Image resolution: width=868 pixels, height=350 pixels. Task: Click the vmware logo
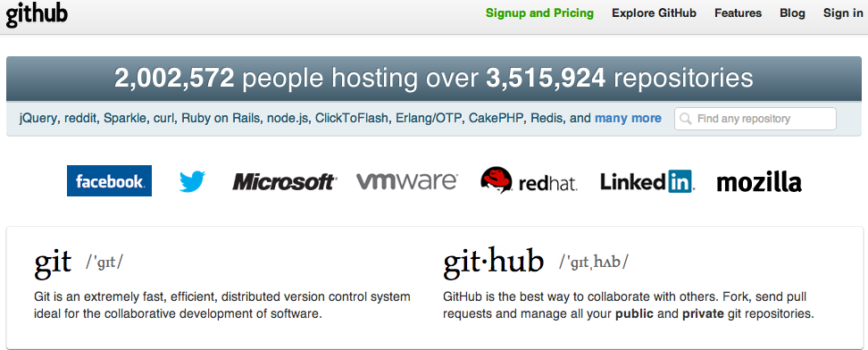pyautogui.click(x=407, y=180)
